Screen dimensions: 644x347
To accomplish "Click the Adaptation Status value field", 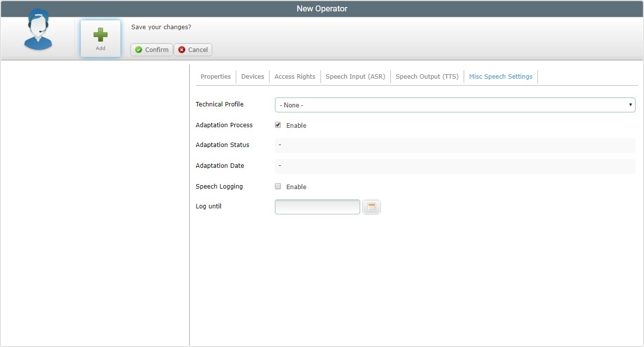I will pos(455,145).
